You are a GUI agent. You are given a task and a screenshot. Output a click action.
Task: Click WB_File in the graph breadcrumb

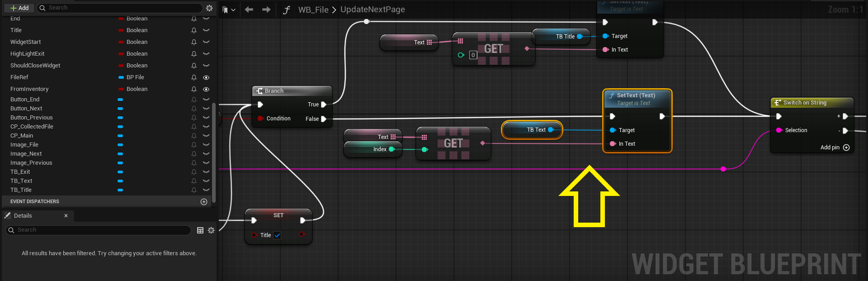click(x=313, y=10)
